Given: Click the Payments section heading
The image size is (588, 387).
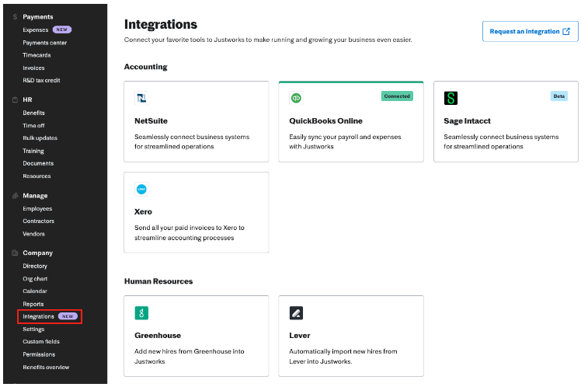Looking at the screenshot, I should 38,17.
